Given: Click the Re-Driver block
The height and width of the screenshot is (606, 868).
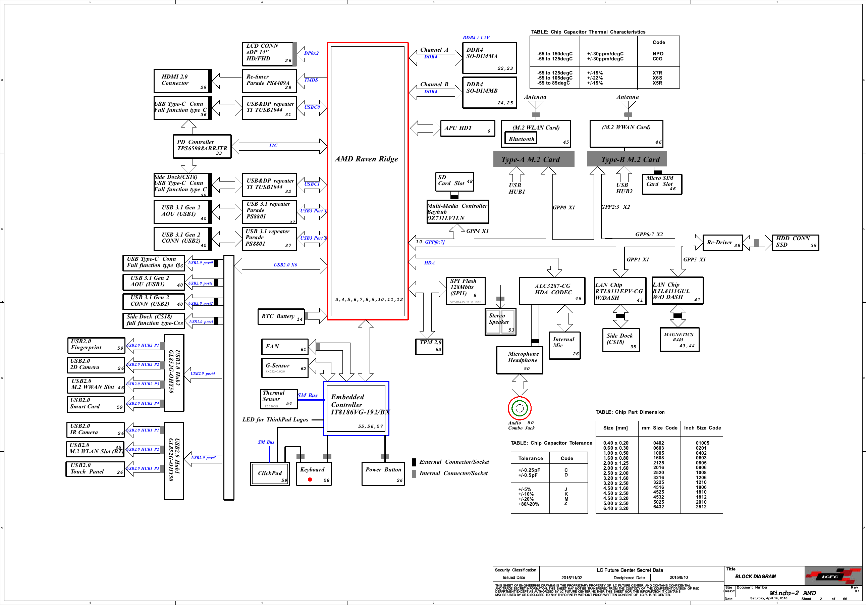Looking at the screenshot, I should pyautogui.click(x=722, y=243).
